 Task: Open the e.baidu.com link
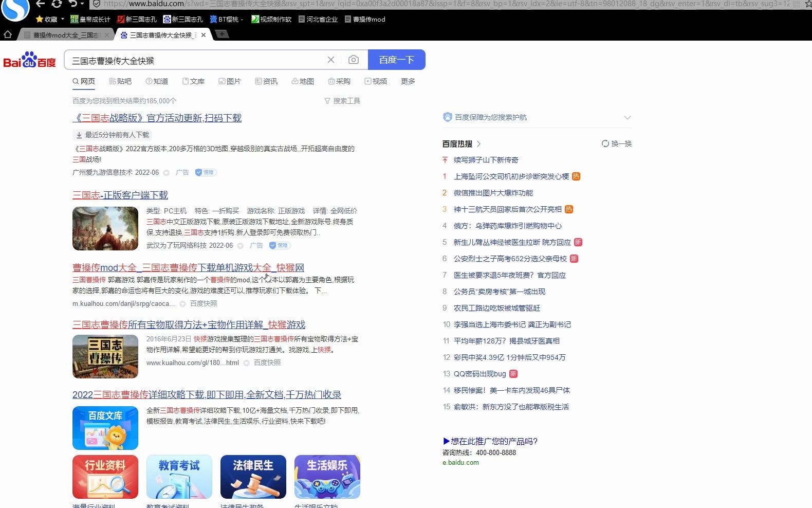460,462
